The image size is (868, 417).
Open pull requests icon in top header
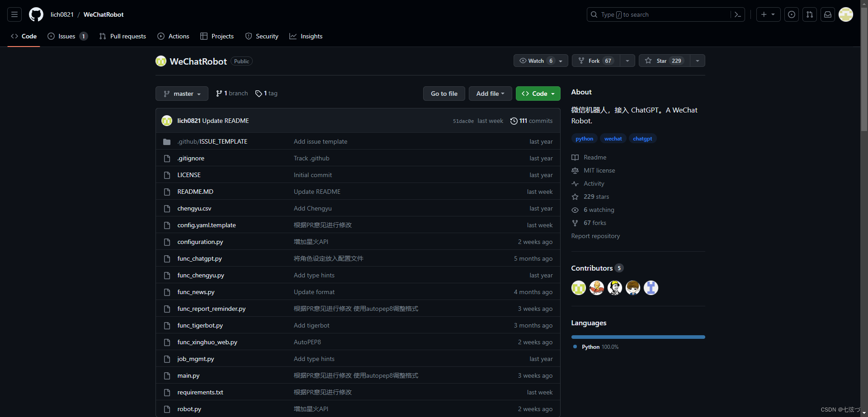pos(810,14)
